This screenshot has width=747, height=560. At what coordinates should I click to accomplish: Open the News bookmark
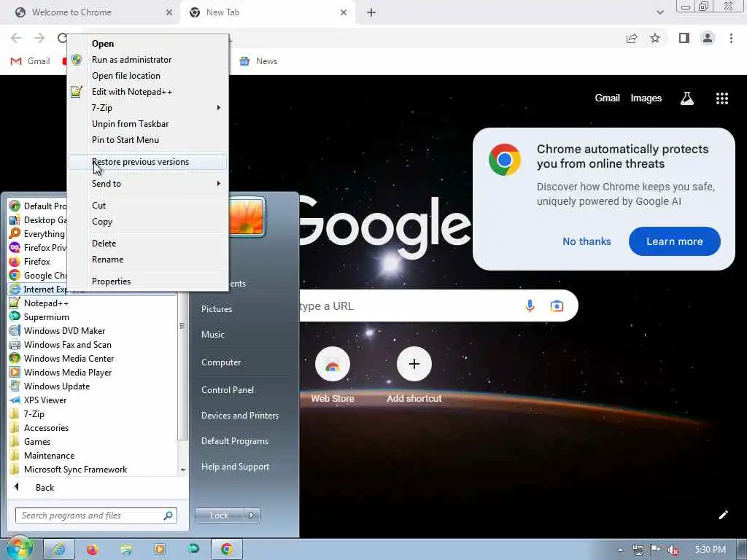click(259, 61)
